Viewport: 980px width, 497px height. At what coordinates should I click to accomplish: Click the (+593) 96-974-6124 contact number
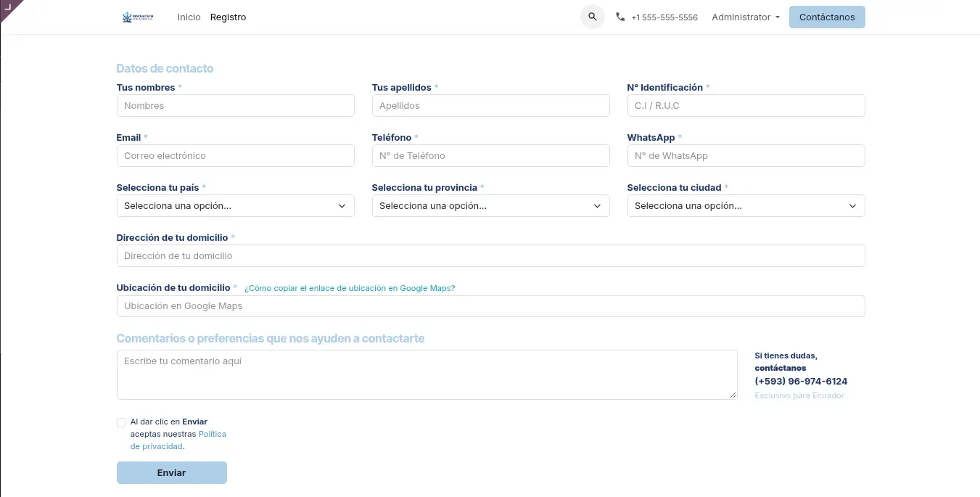point(801,382)
